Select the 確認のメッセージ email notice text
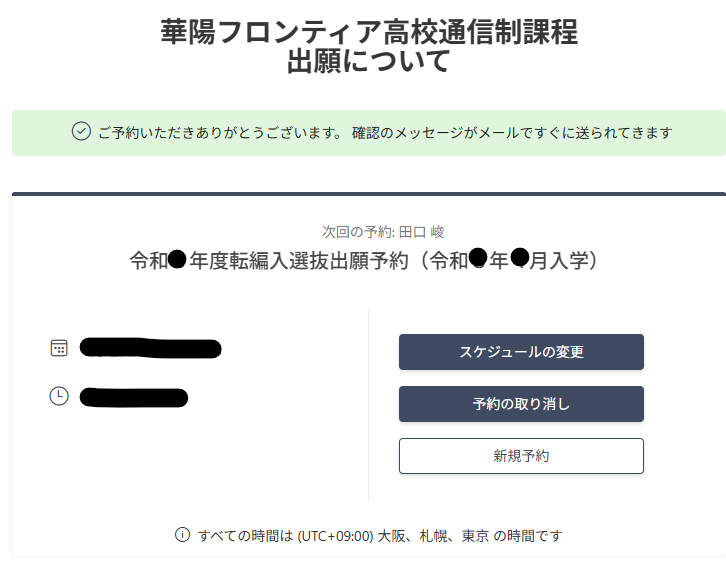Viewport: 726px width, 576px height. (511, 133)
